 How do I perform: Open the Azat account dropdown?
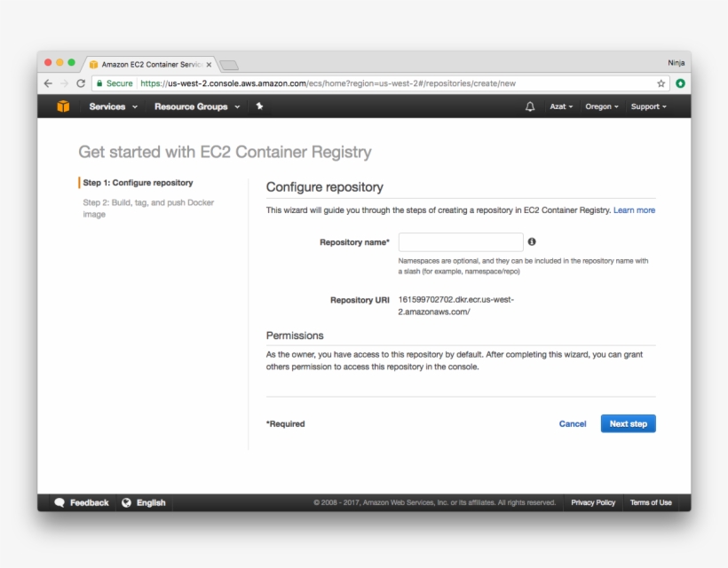point(560,106)
